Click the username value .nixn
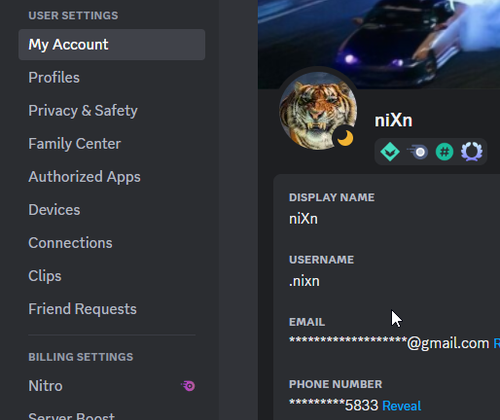This screenshot has width=500, height=420. click(304, 281)
